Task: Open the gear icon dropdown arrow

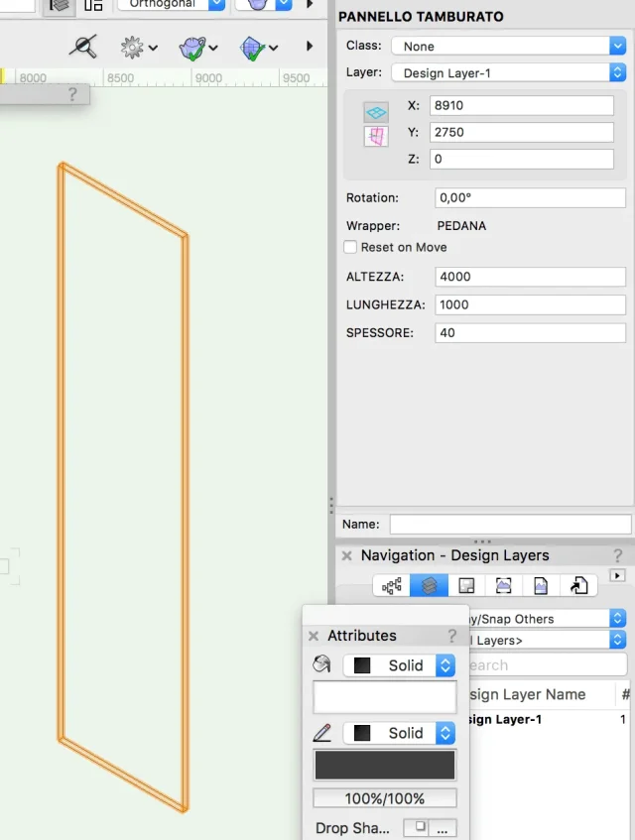Action: click(153, 48)
